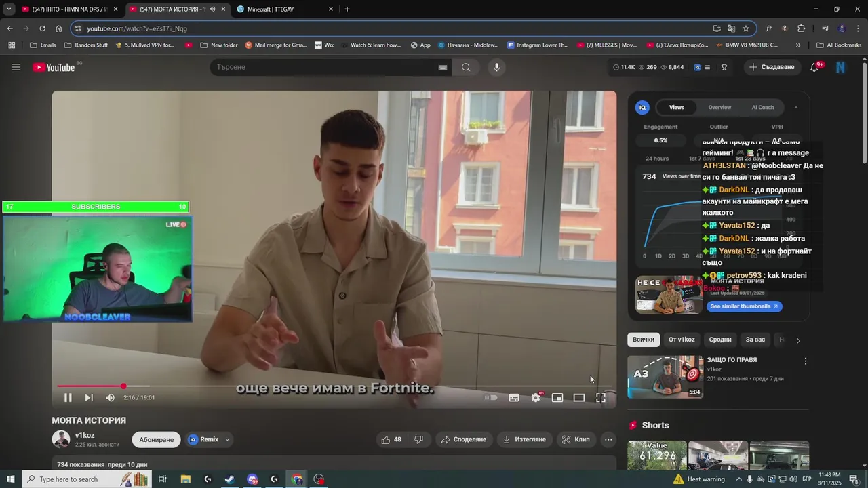Mute the video volume speaker

point(110,398)
